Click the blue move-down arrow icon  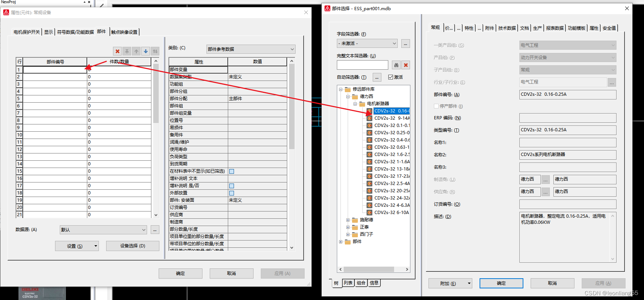(146, 52)
